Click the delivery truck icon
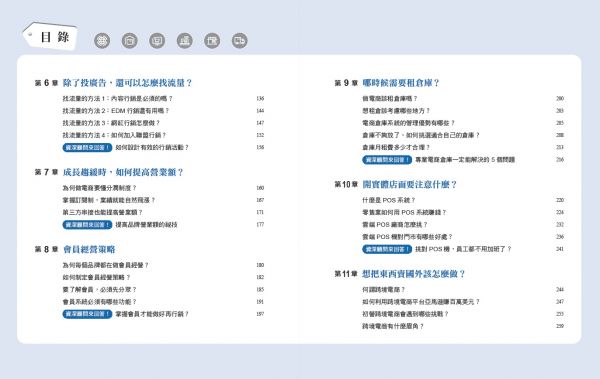The width and height of the screenshot is (600, 379). coord(240,40)
